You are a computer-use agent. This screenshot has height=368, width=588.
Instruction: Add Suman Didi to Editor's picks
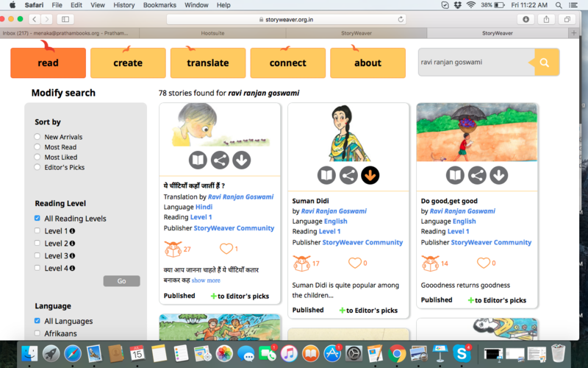click(368, 310)
